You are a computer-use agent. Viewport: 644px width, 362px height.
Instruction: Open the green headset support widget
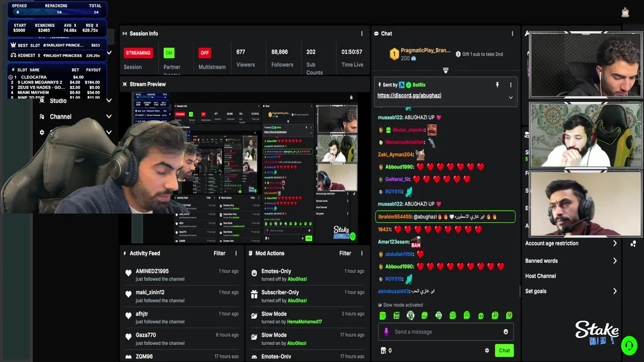tap(628, 345)
